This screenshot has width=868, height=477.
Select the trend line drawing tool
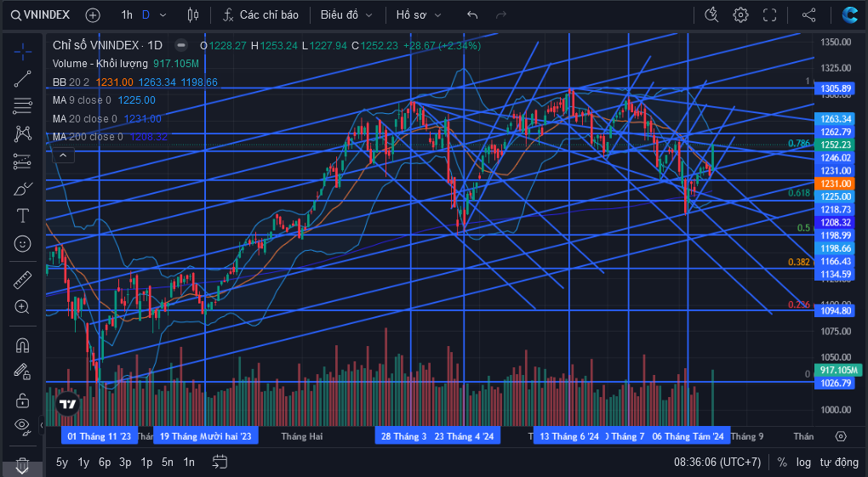click(x=23, y=79)
